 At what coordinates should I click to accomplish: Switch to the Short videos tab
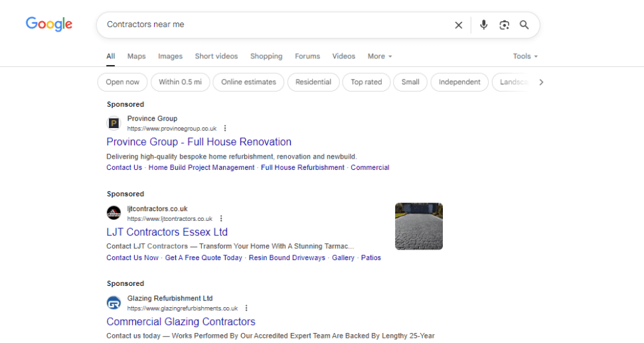point(216,56)
